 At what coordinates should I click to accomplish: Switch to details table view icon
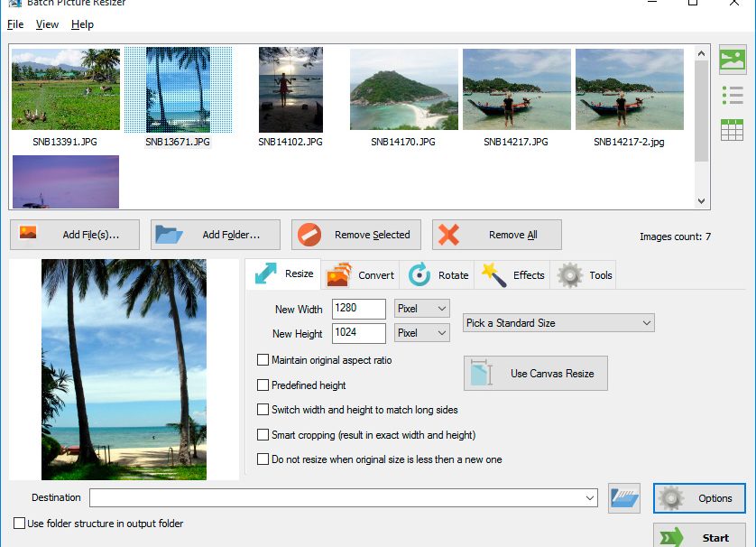click(x=732, y=130)
